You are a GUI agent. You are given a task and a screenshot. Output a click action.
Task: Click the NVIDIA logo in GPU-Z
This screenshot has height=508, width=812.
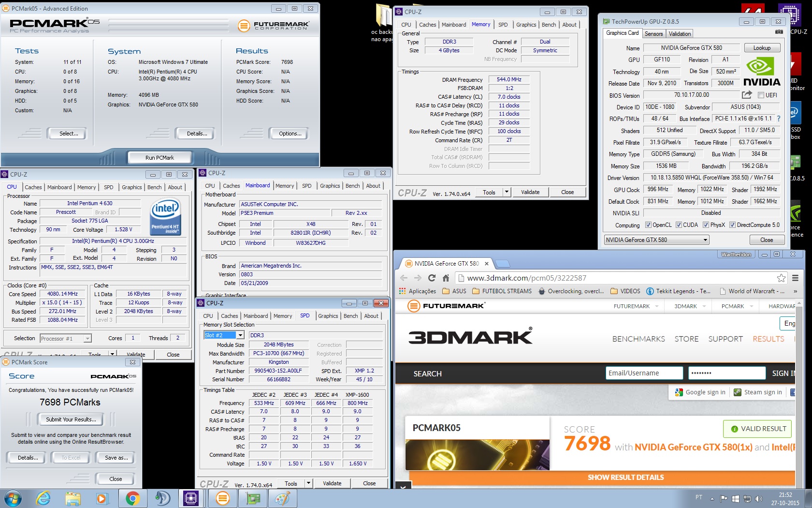pos(762,72)
